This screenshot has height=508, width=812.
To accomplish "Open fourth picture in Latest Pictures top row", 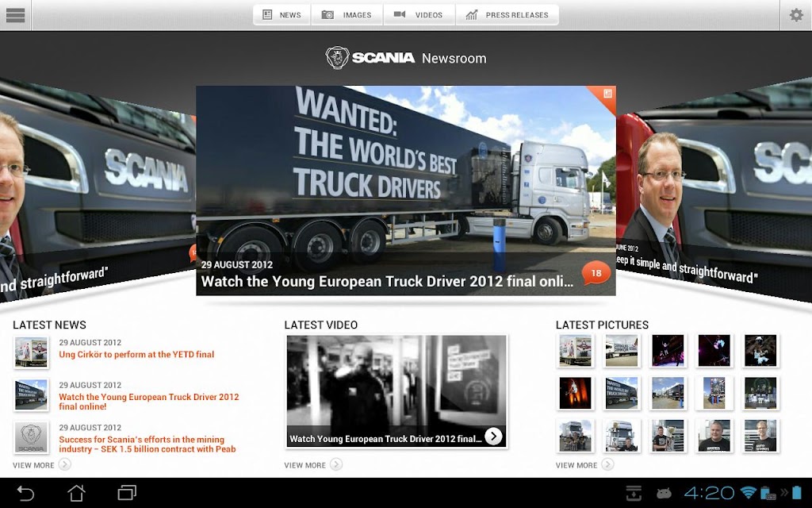I will (x=714, y=351).
